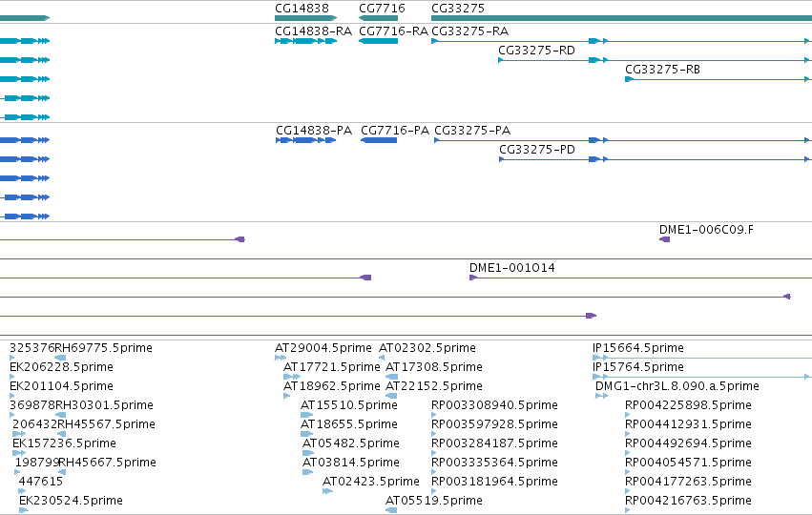The width and height of the screenshot is (812, 515).
Task: Click the DME1-006C09.F feature label
Action: 706,230
